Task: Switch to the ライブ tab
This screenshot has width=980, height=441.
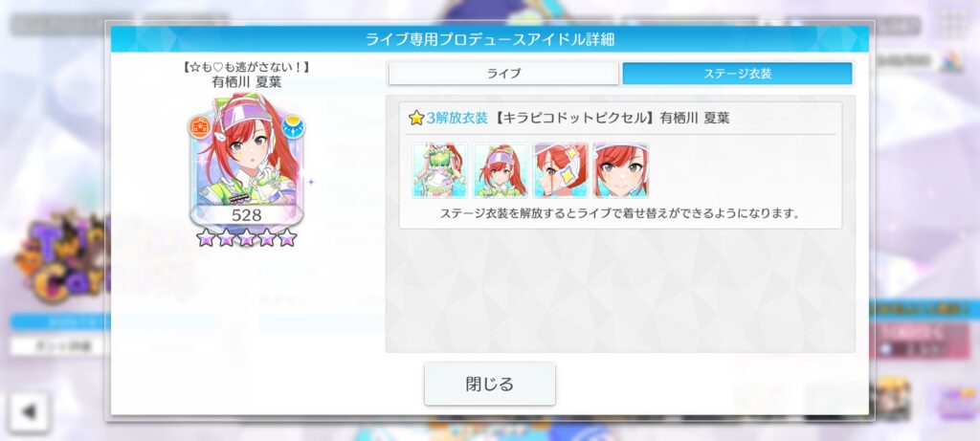Action: tap(503, 74)
